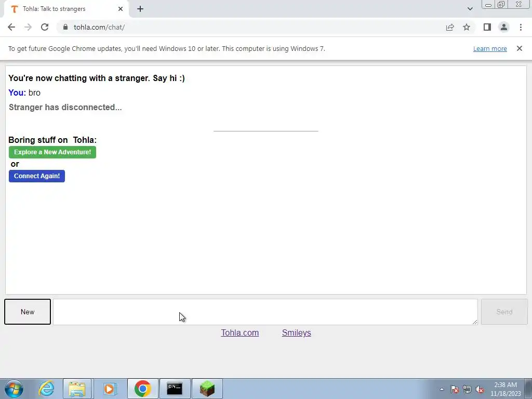Viewport: 532px width, 399px height.
Task: Open network status tray icon
Action: (x=467, y=389)
